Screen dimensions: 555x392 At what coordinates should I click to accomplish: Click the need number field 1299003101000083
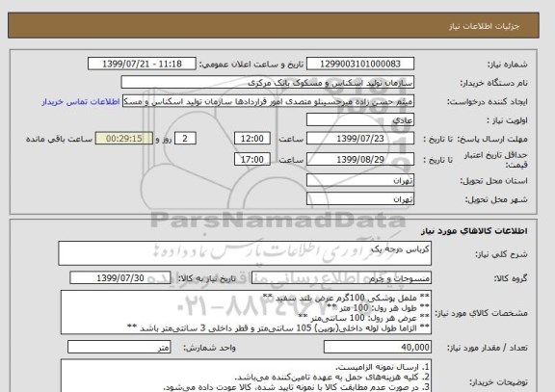(x=360, y=64)
